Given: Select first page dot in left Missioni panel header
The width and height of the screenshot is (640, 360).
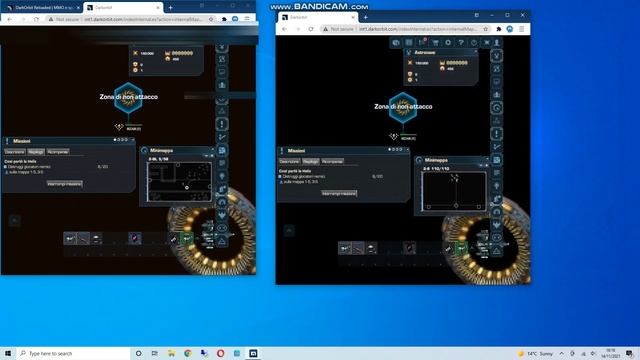Looking at the screenshot, I should coord(115,140).
